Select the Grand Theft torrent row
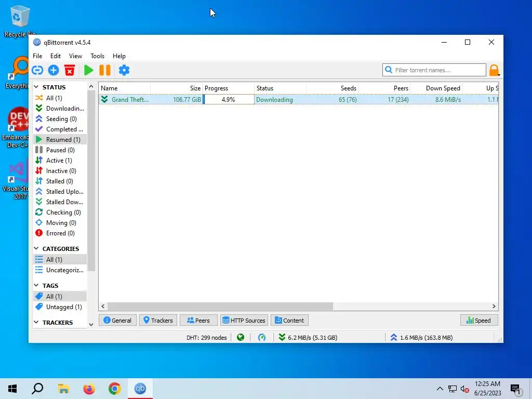 click(298, 99)
